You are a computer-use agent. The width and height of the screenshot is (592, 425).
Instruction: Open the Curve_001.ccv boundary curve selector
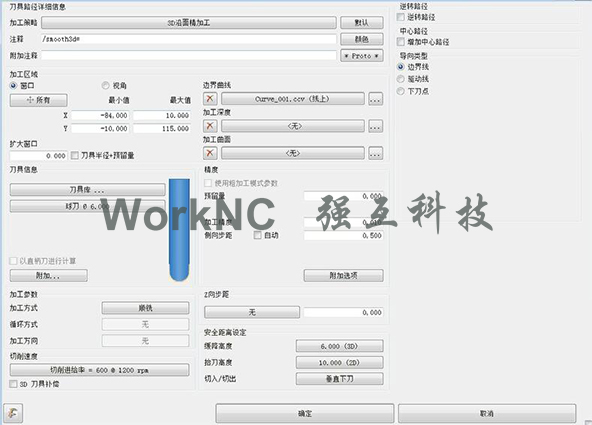pos(293,99)
